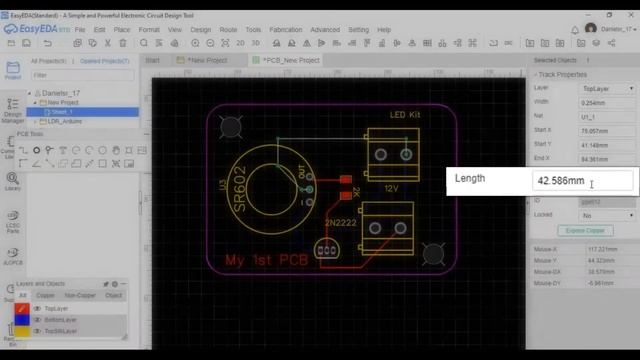Viewport: 640px width, 360px height.
Task: Select the Image tool in PCB Tools
Action: pos(142,151)
